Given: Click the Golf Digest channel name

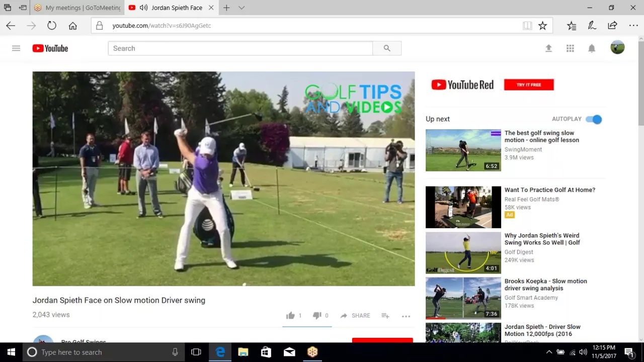Looking at the screenshot, I should (x=519, y=252).
